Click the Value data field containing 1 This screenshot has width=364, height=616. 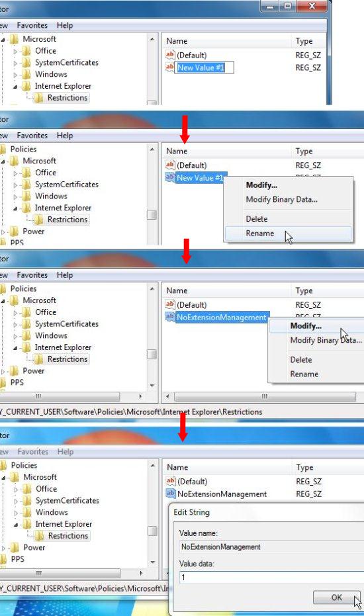pyautogui.click(x=272, y=578)
